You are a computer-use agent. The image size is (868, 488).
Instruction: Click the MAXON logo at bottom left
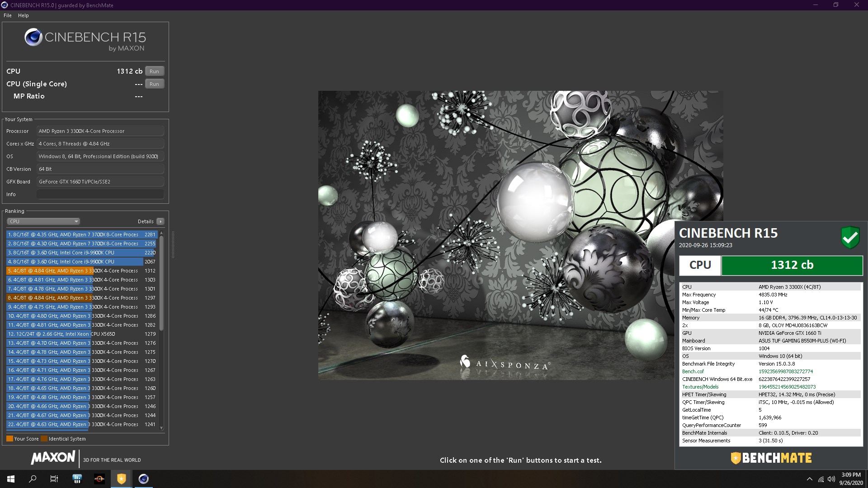(53, 458)
